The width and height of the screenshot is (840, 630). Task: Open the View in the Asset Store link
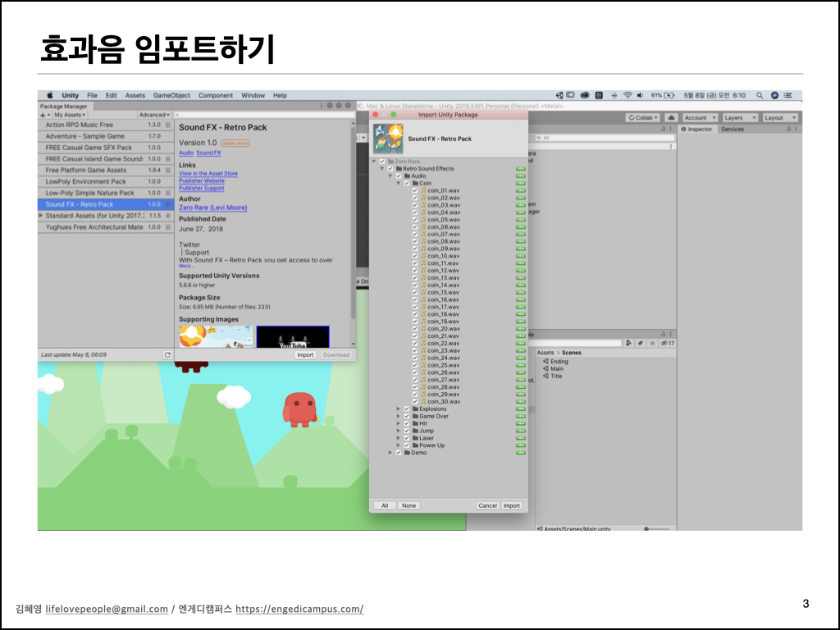(208, 174)
